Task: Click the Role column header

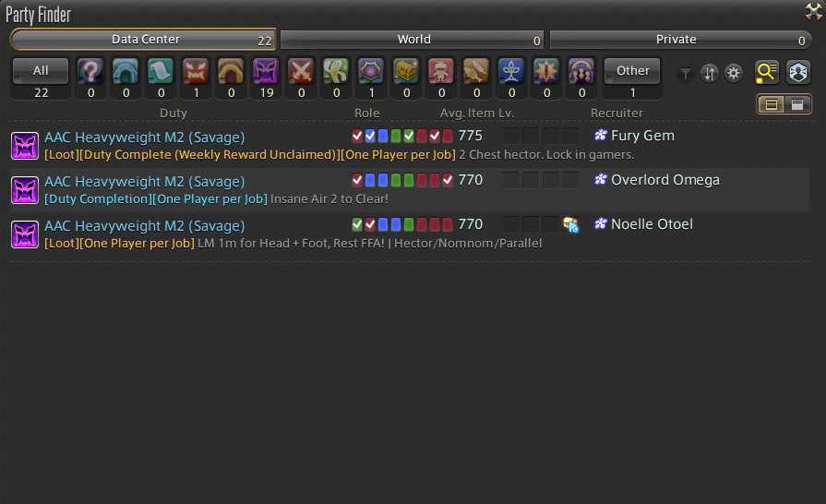Action: pyautogui.click(x=367, y=114)
